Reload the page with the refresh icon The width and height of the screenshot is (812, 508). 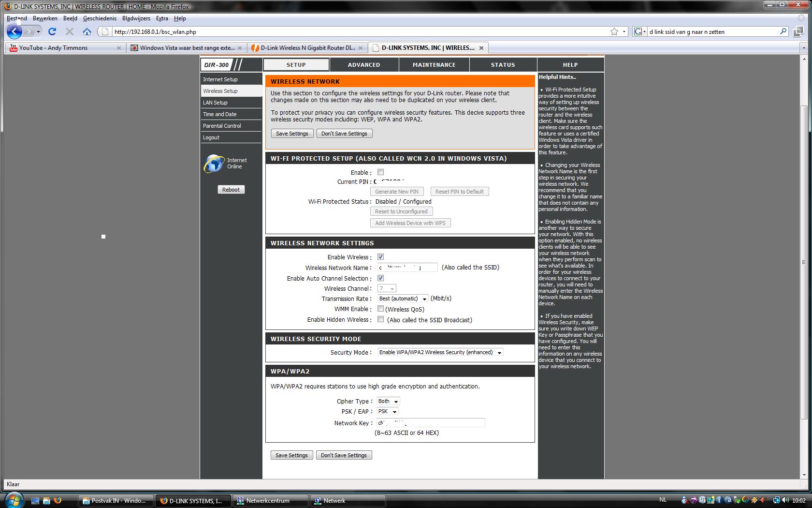coord(52,31)
